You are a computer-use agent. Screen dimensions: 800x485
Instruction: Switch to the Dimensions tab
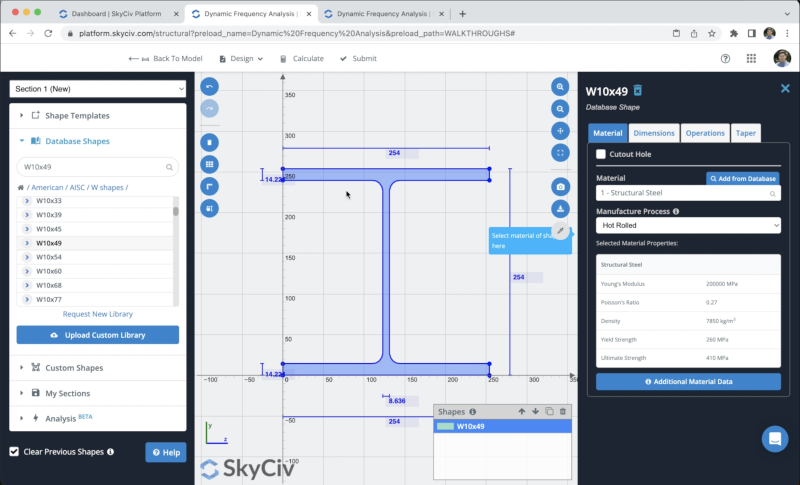(x=654, y=133)
